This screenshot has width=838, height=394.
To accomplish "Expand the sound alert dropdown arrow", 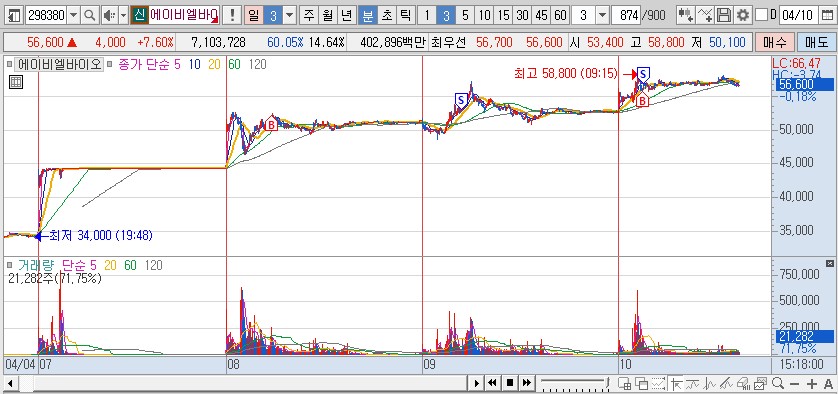I will (123, 15).
